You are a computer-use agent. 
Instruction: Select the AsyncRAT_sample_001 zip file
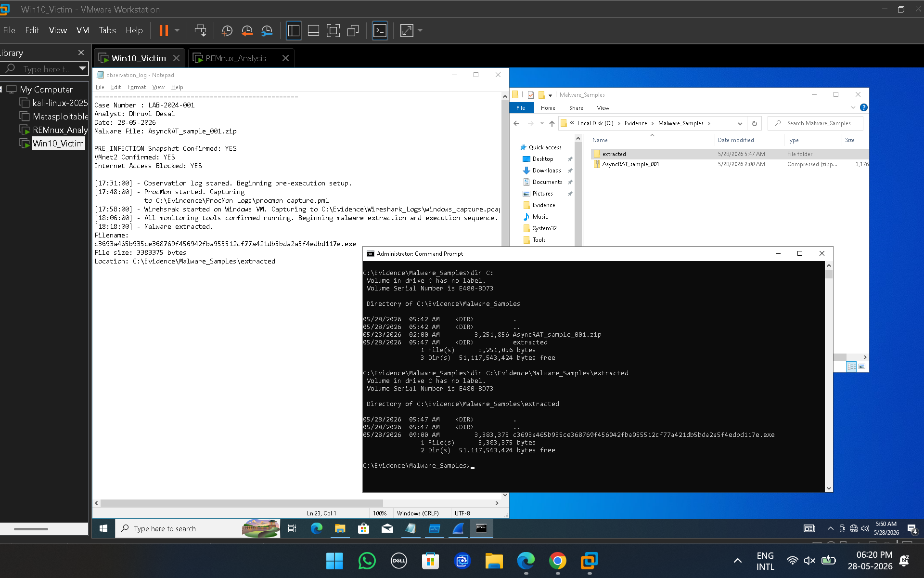(x=730, y=164)
